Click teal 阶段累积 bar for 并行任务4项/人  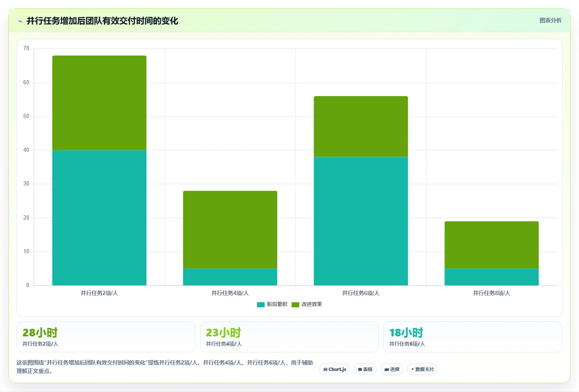(230, 277)
